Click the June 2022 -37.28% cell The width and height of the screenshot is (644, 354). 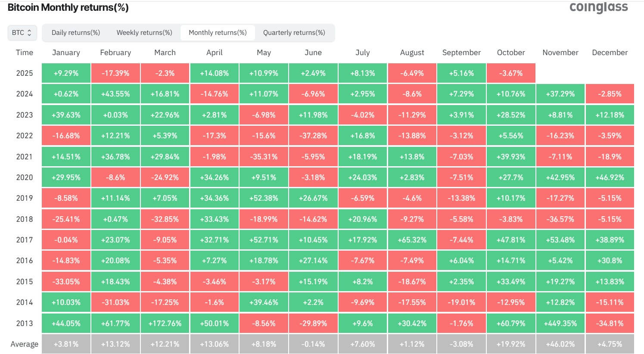[313, 136]
